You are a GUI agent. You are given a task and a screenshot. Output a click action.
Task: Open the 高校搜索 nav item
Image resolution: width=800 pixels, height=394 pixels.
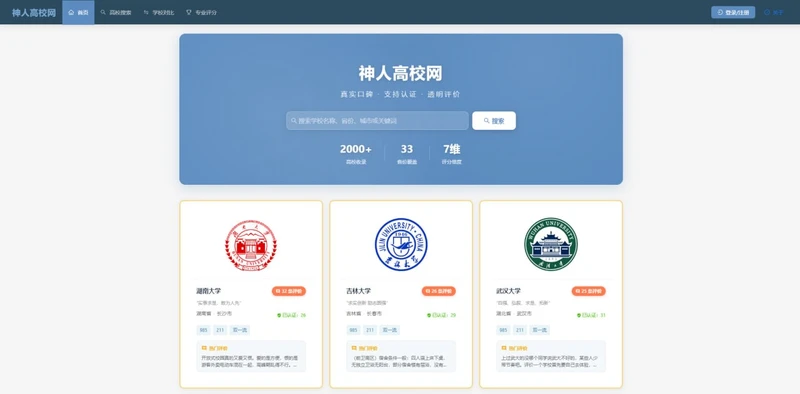116,12
